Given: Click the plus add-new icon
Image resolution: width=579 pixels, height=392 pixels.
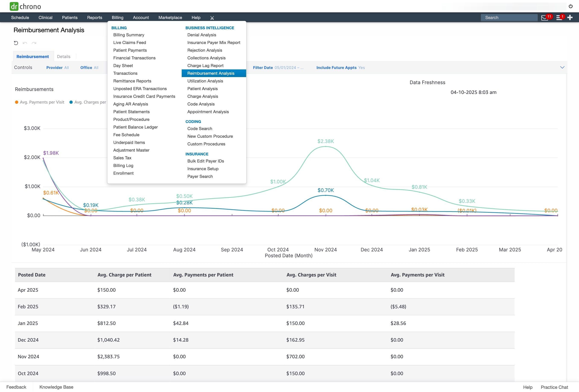Looking at the screenshot, I should [570, 18].
